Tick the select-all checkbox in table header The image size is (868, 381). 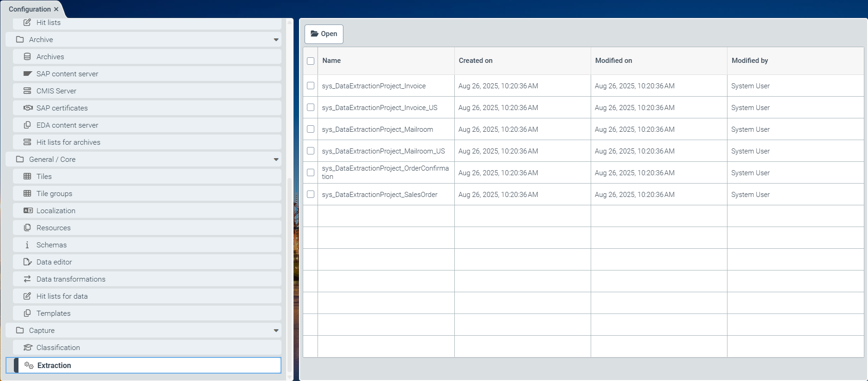(311, 61)
